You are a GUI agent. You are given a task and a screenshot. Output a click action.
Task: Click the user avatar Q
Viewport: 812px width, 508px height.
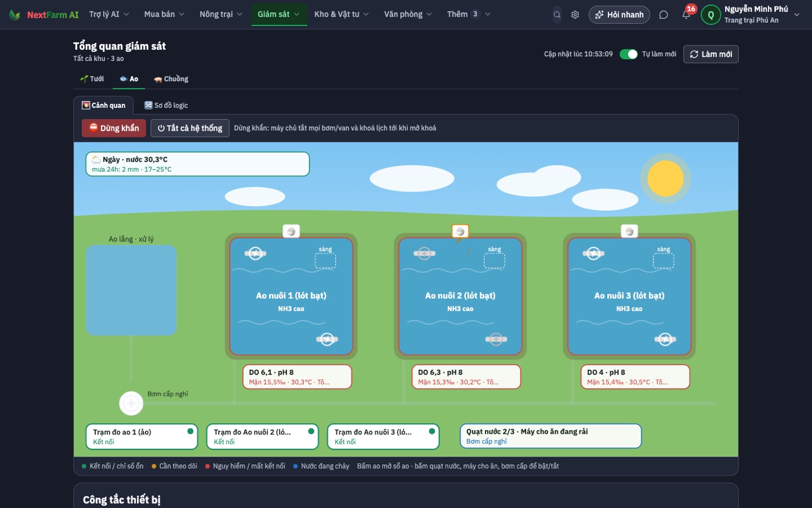(710, 15)
